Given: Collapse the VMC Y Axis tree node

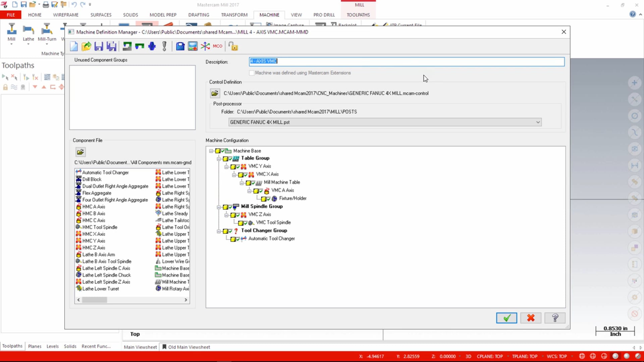Looking at the screenshot, I should [226, 167].
